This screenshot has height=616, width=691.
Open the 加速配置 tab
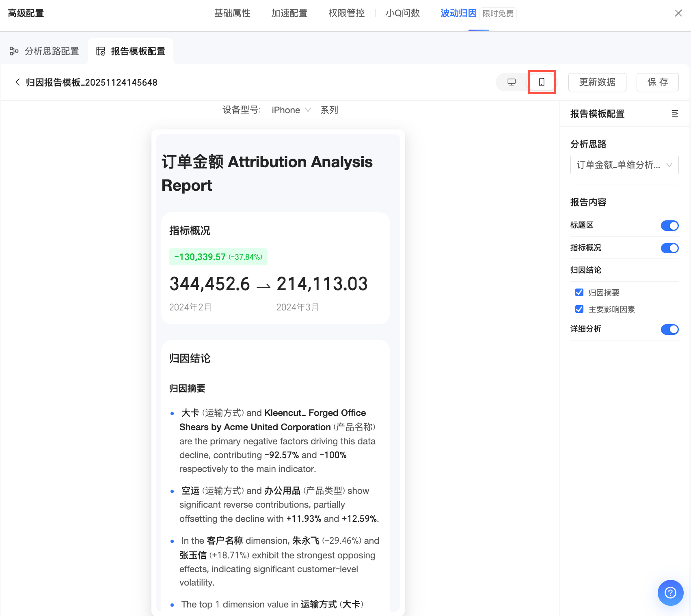point(289,13)
